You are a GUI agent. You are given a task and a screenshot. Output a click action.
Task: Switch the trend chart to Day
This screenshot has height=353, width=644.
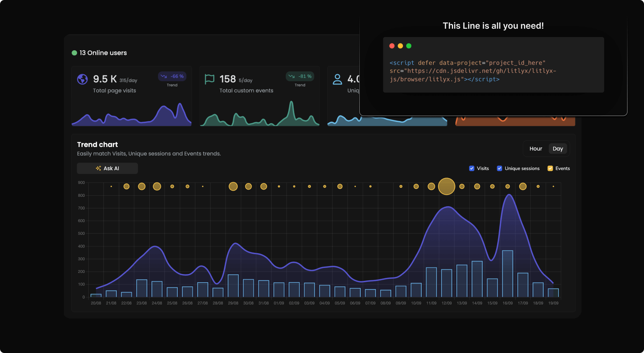point(558,149)
